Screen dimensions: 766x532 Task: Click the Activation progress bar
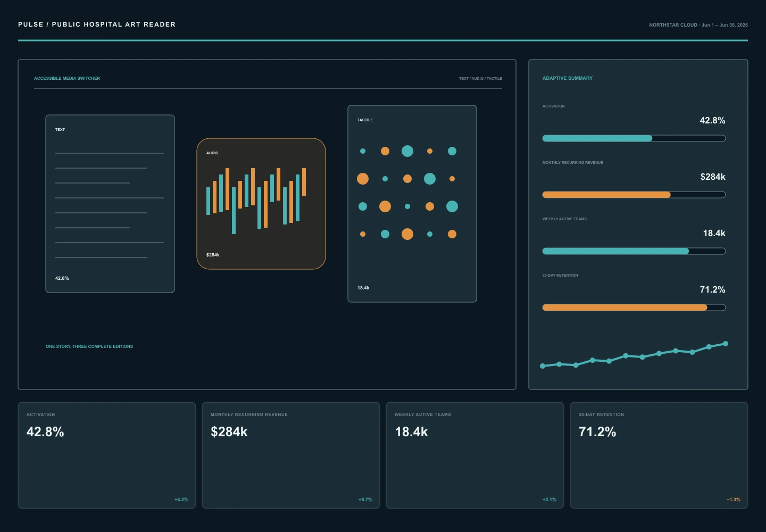[x=634, y=138]
